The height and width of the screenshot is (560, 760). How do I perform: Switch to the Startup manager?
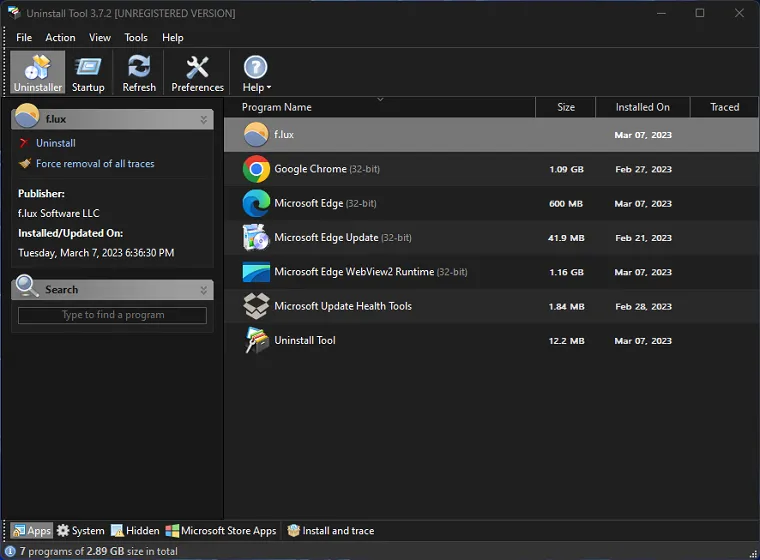pyautogui.click(x=88, y=73)
